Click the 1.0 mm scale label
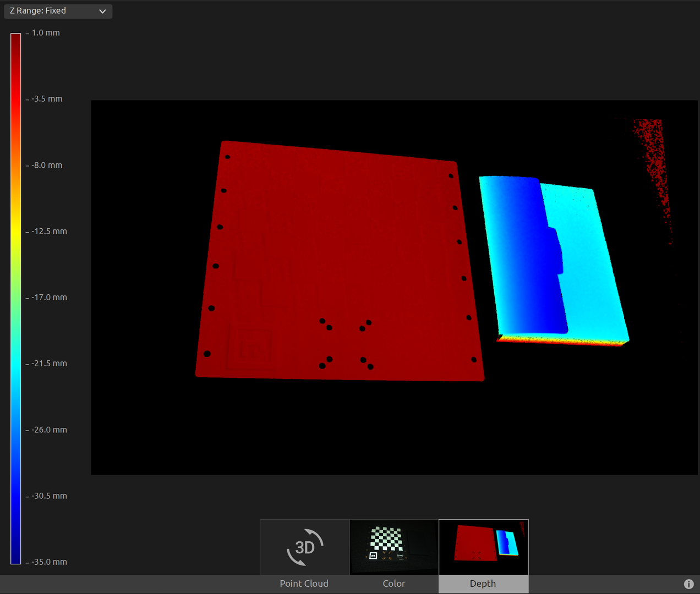 46,33
